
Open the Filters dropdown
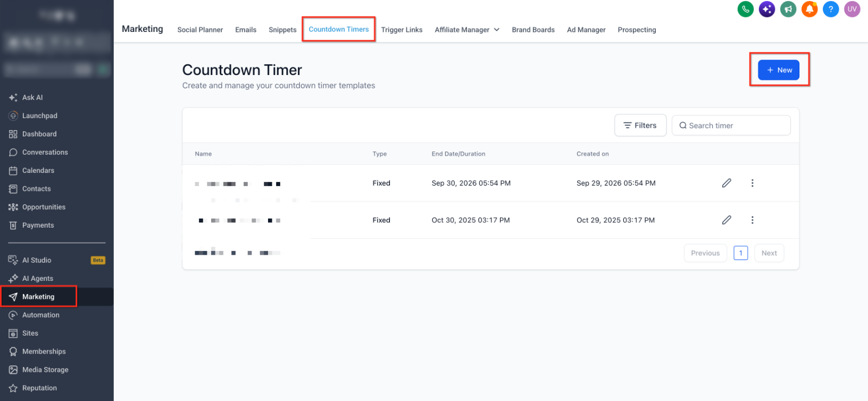click(640, 126)
